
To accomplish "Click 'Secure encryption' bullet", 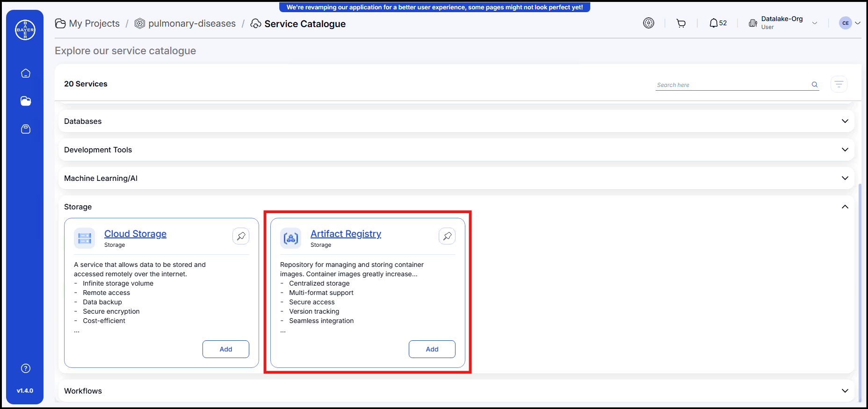I will pyautogui.click(x=111, y=311).
